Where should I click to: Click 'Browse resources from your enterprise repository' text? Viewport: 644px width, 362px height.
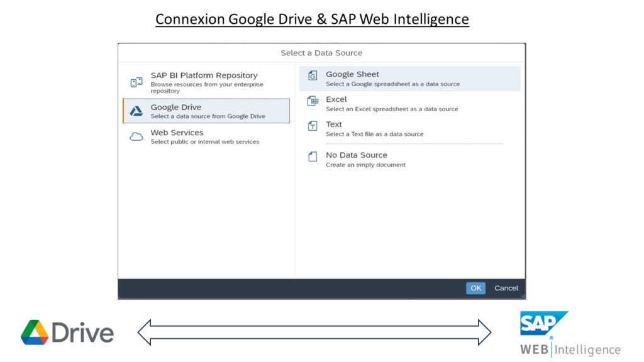pyautogui.click(x=207, y=87)
